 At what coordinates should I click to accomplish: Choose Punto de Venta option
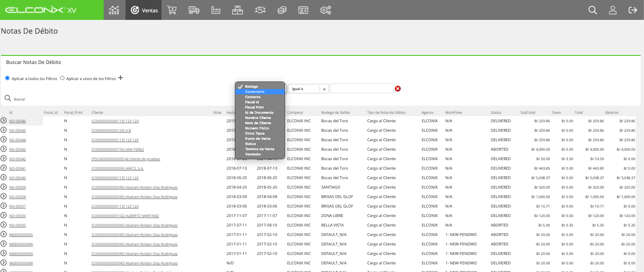(x=260, y=139)
